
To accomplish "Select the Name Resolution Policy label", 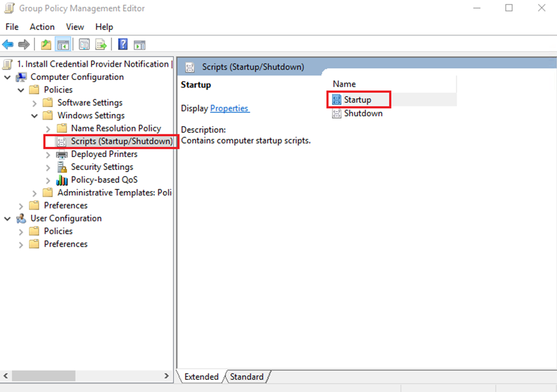I will point(116,128).
